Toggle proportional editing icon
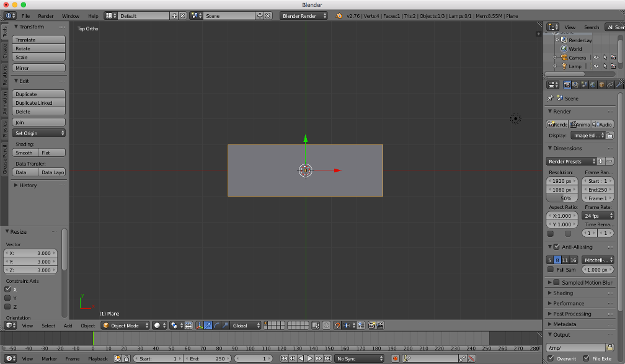Screen dimensions: 625x364 [x=326, y=326]
